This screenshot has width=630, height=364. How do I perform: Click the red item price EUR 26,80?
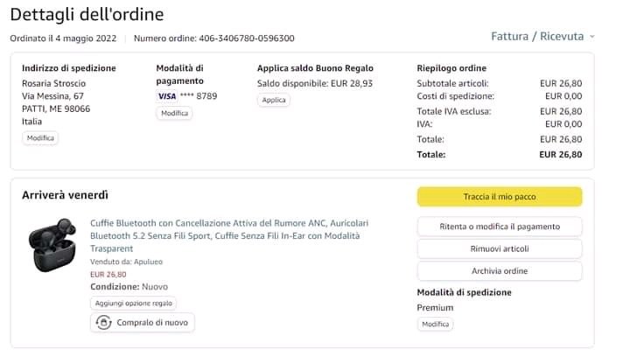click(108, 274)
